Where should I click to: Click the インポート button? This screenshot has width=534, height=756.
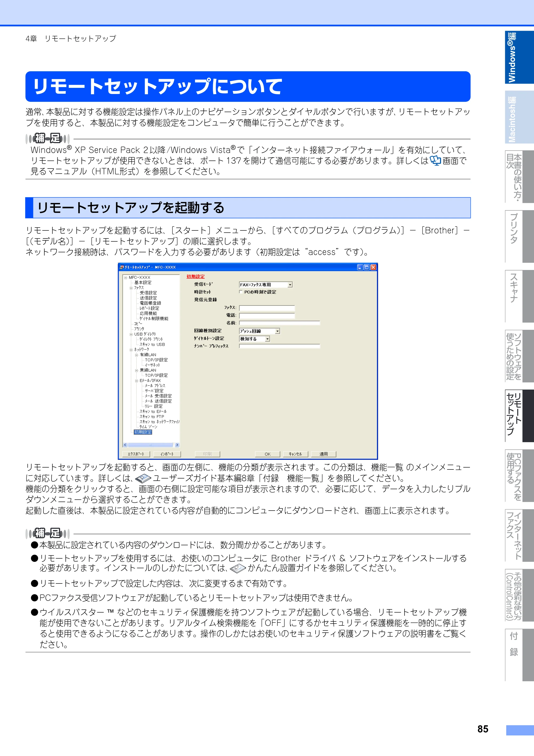pyautogui.click(x=167, y=454)
